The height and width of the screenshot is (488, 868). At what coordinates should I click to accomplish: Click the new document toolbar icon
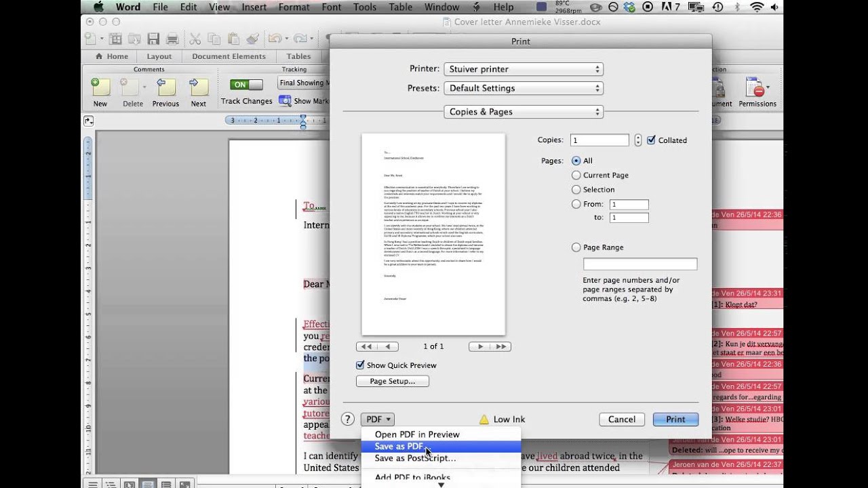click(90, 39)
